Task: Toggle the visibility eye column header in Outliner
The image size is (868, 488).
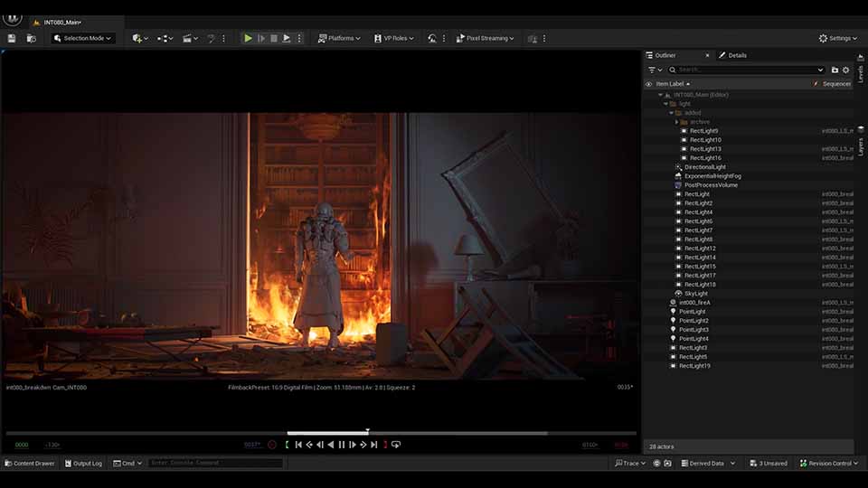Action: (648, 84)
